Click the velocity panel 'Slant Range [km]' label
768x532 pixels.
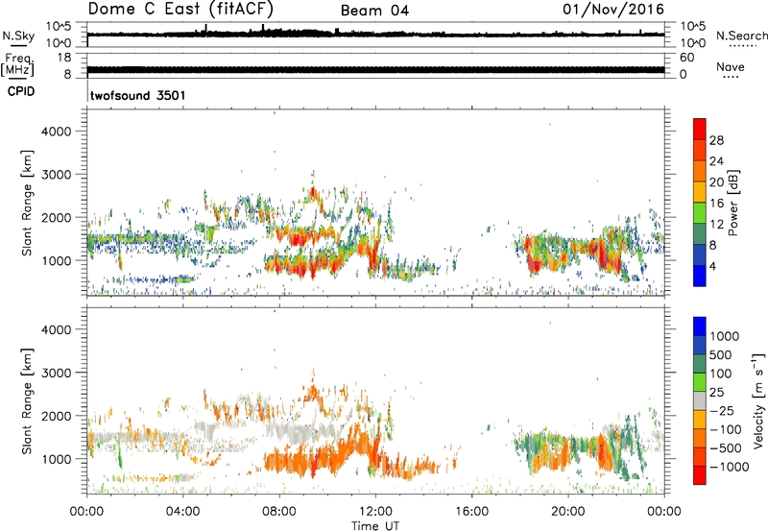[27, 400]
